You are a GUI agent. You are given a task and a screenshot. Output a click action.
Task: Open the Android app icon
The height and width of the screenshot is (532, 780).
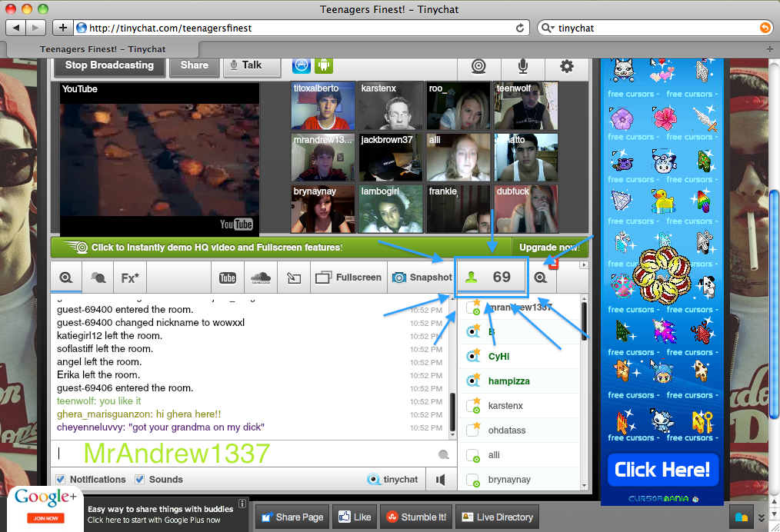point(323,65)
